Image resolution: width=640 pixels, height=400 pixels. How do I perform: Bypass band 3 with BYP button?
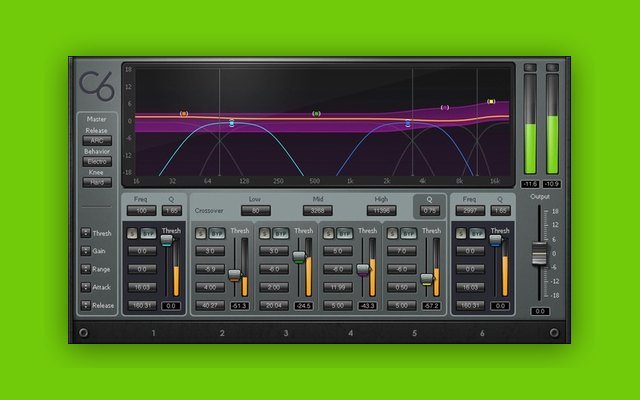pyautogui.click(x=281, y=233)
